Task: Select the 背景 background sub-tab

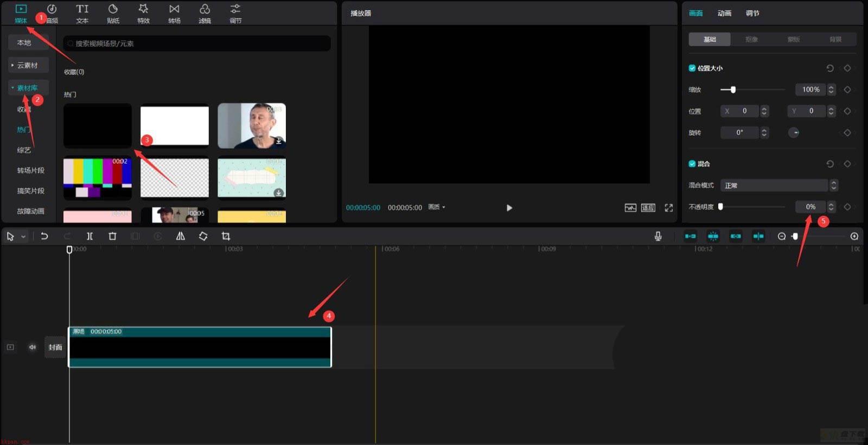Action: (835, 39)
